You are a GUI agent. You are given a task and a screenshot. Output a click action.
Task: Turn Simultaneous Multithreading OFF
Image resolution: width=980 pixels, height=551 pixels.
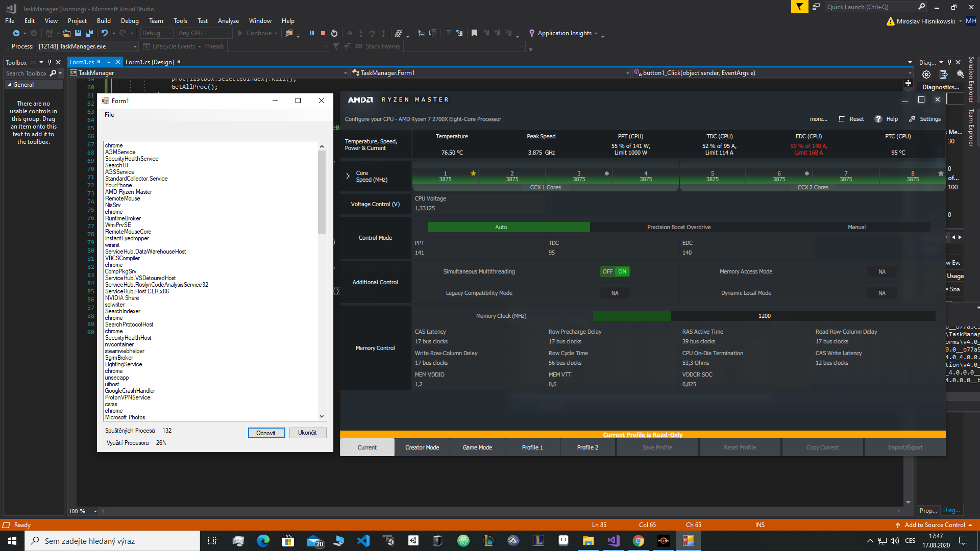click(x=607, y=271)
